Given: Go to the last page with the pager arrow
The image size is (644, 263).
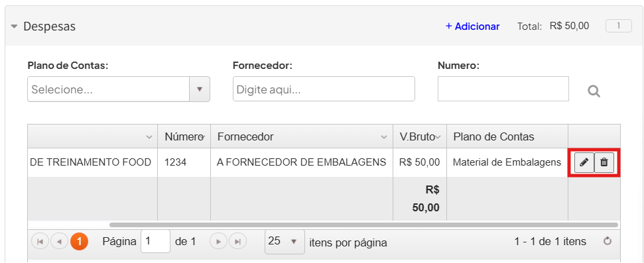Looking at the screenshot, I should click(x=237, y=242).
